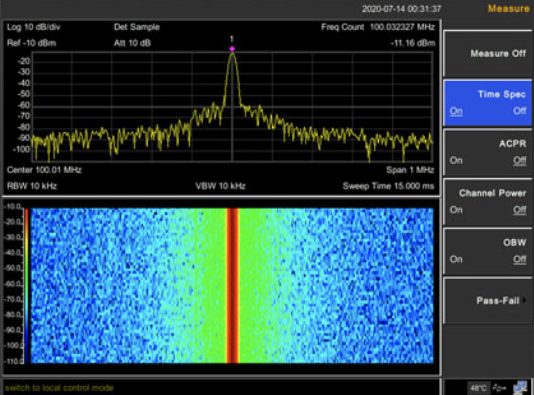This screenshot has width=534, height=395.
Task: Click the Sweep Time 15.000 ms readout
Action: [x=388, y=186]
